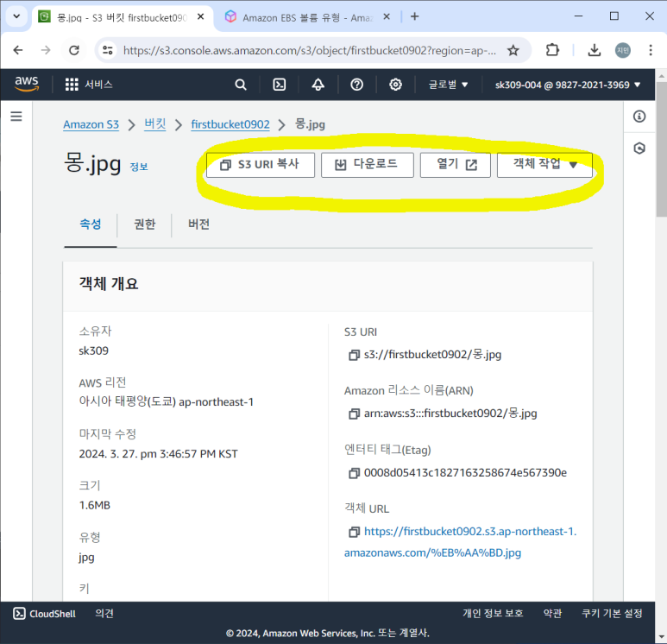Switch to the 버전 tab
The height and width of the screenshot is (644, 667).
pyautogui.click(x=198, y=224)
